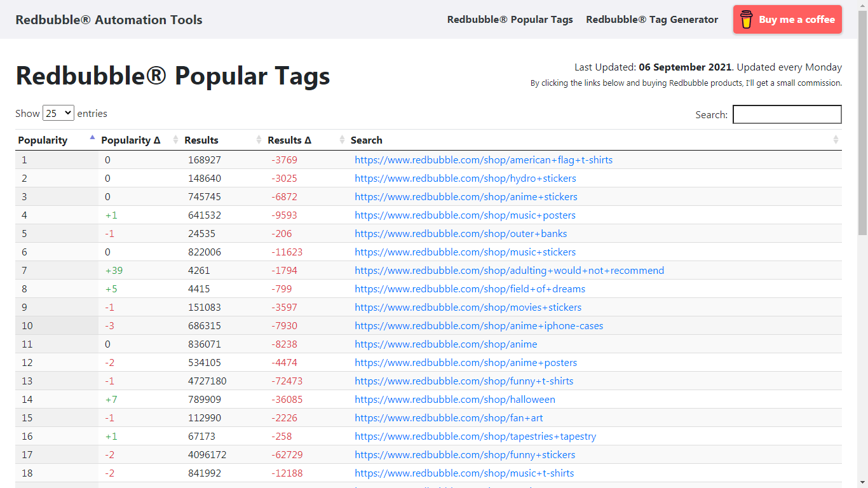868x488 pixels.
Task: Open movies+stickers link
Action: 468,308
